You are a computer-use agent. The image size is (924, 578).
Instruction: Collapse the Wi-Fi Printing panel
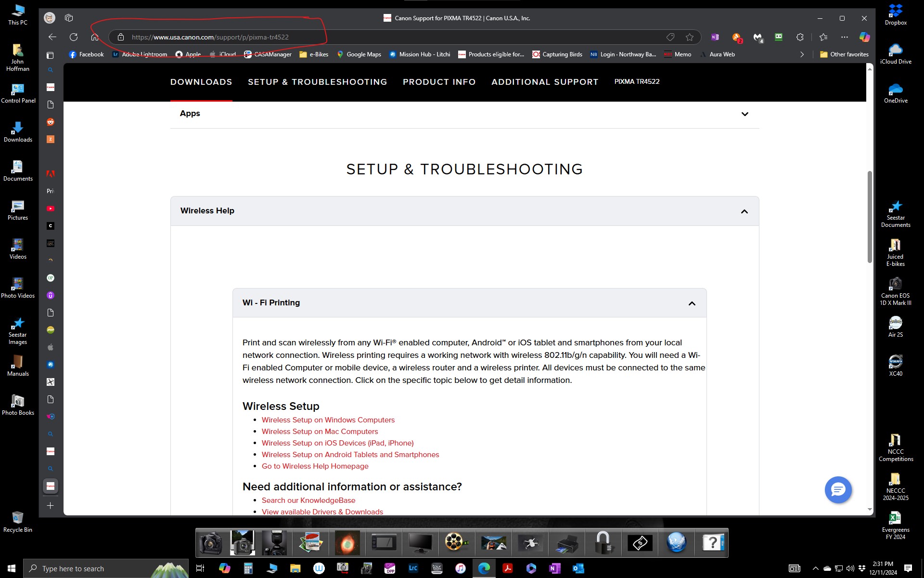tap(692, 303)
